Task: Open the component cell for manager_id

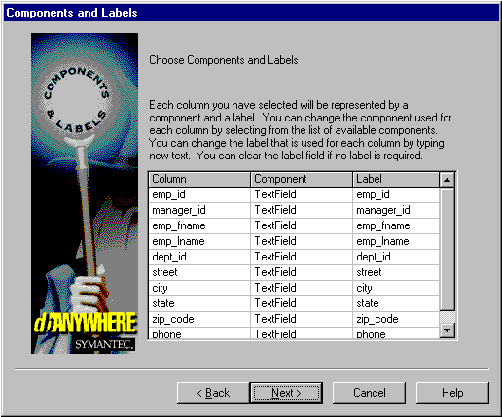Action: tap(301, 210)
